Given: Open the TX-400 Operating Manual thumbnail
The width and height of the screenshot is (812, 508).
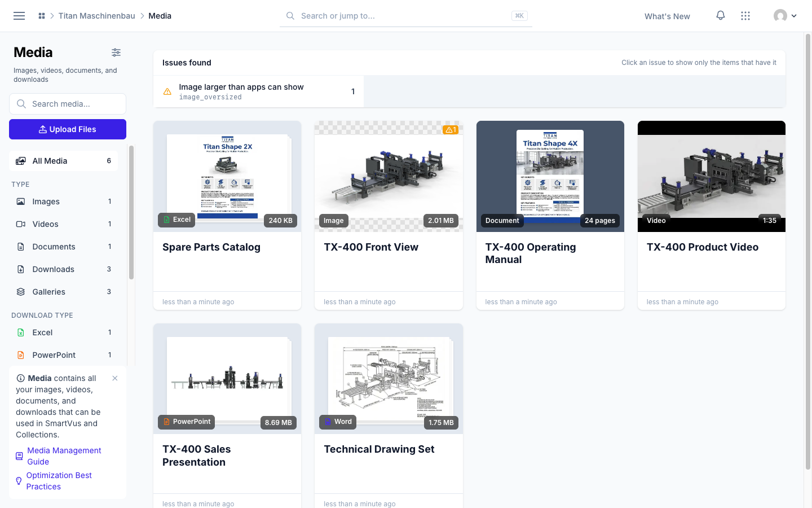Looking at the screenshot, I should (x=550, y=176).
